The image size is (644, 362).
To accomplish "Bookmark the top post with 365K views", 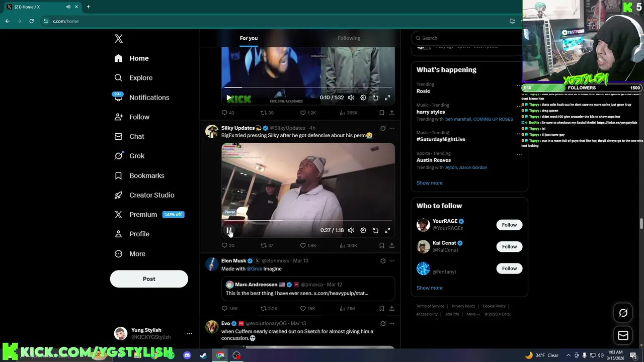I will point(382,113).
